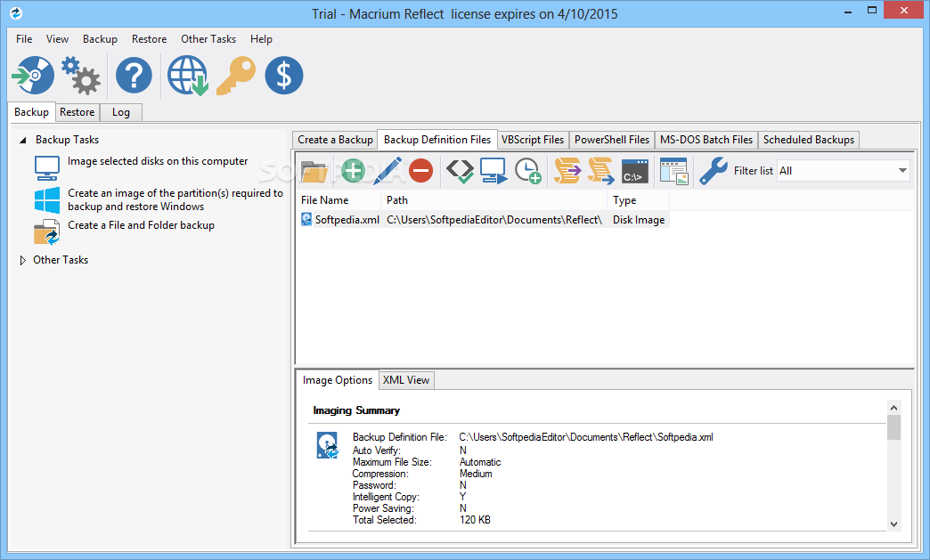Click the code brackets validate XML icon
Screen dimensions: 930x560
pos(460,171)
